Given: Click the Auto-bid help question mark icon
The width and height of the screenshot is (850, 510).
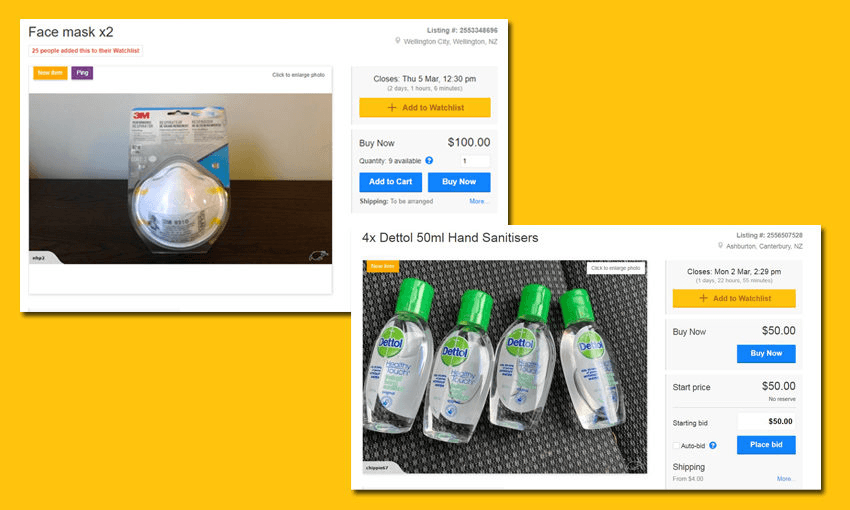Looking at the screenshot, I should (713, 446).
